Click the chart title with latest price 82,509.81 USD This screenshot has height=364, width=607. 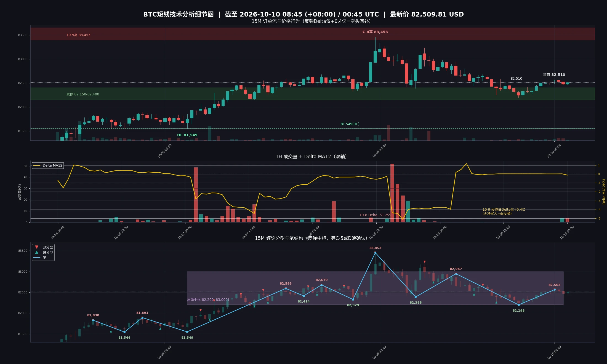(303, 14)
